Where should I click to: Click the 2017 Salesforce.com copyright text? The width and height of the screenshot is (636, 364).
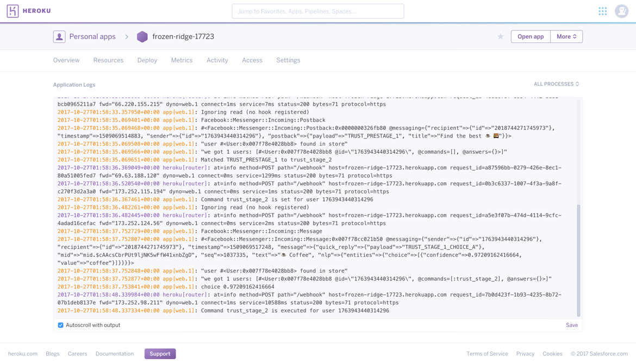coord(599,354)
